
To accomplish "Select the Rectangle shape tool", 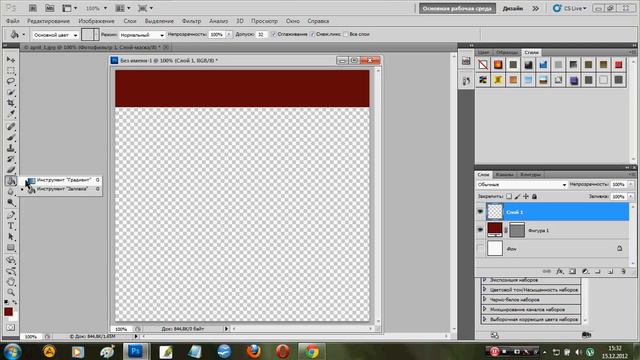I will point(11,248).
